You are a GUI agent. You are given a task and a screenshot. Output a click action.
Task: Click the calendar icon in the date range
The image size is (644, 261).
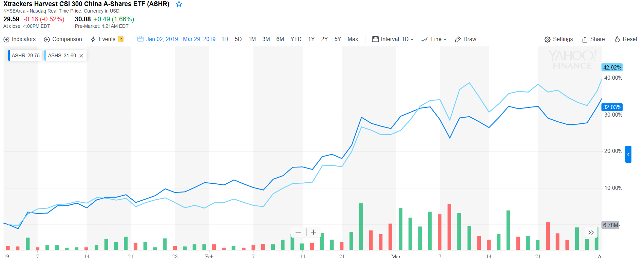coord(140,39)
